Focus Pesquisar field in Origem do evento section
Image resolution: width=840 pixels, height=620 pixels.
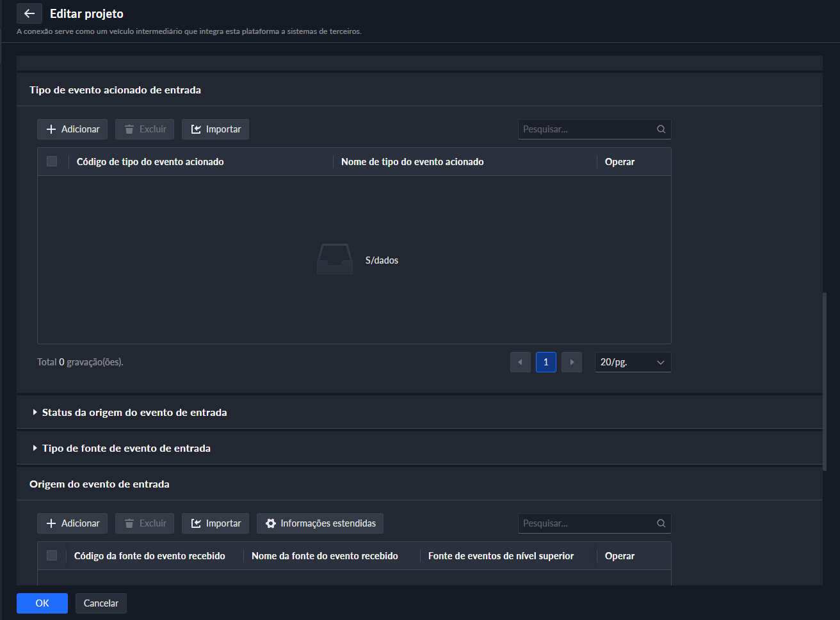tap(586, 523)
